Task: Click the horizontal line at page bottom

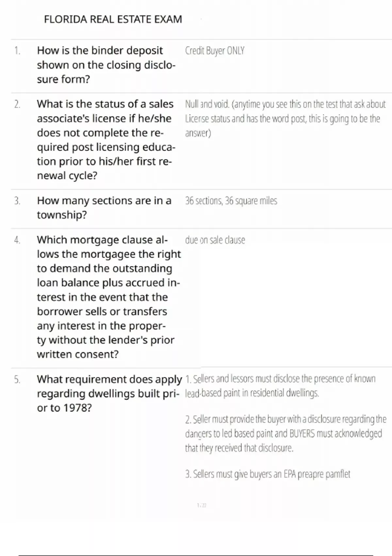Action: click(196, 555)
